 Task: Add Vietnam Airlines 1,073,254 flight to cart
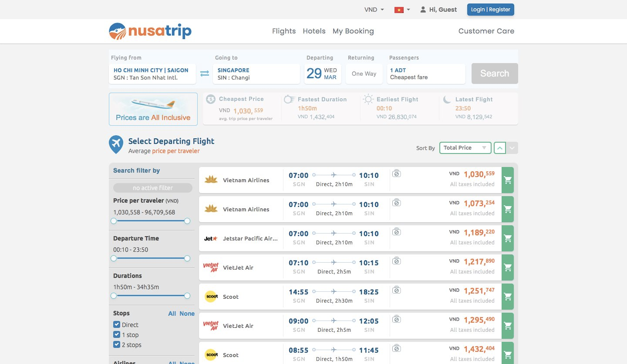pyautogui.click(x=508, y=209)
